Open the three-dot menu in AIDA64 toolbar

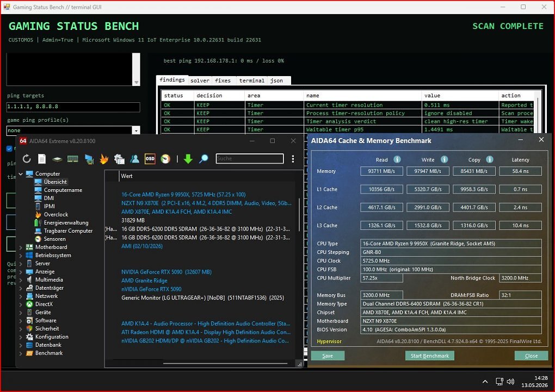[x=293, y=159]
